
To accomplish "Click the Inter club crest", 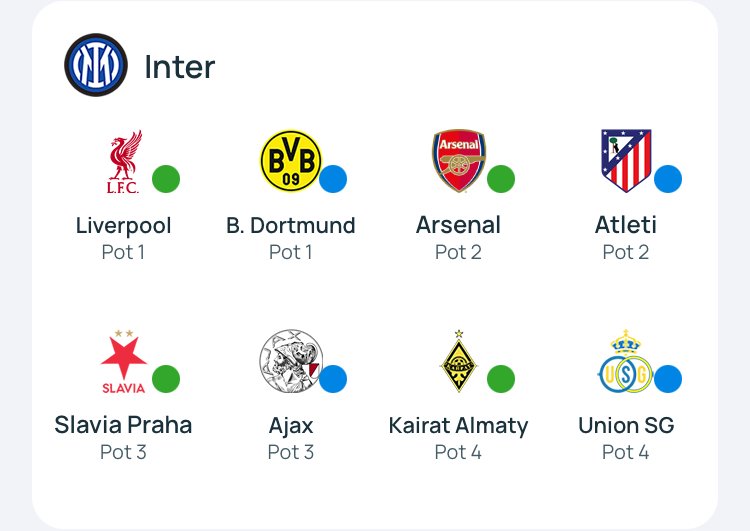I will (x=96, y=65).
